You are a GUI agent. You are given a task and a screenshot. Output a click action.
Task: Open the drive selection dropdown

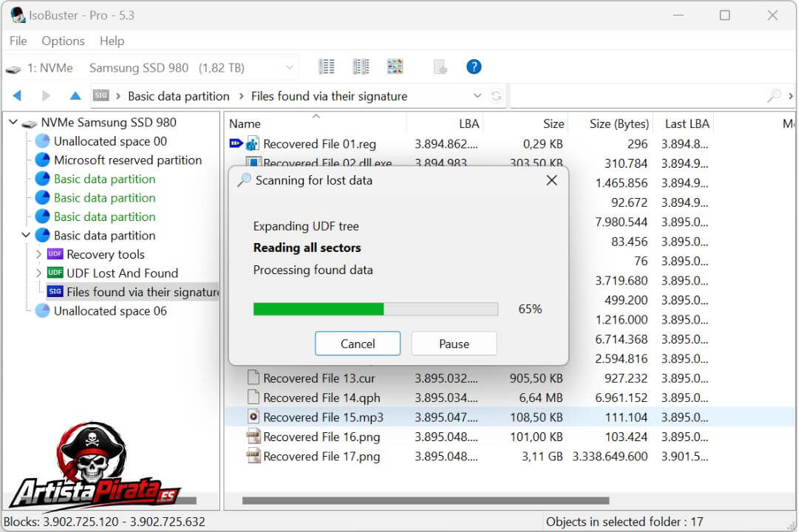pos(289,67)
